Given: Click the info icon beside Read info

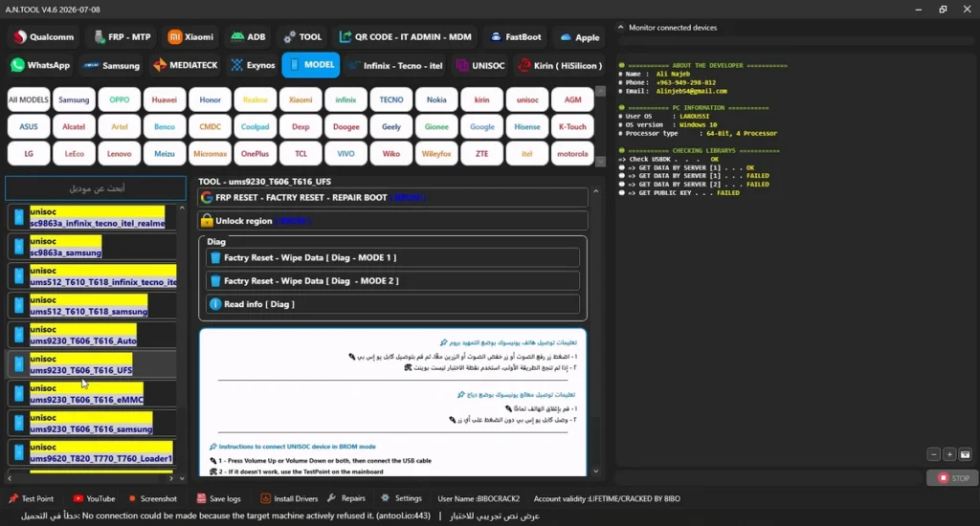Looking at the screenshot, I should [x=215, y=303].
